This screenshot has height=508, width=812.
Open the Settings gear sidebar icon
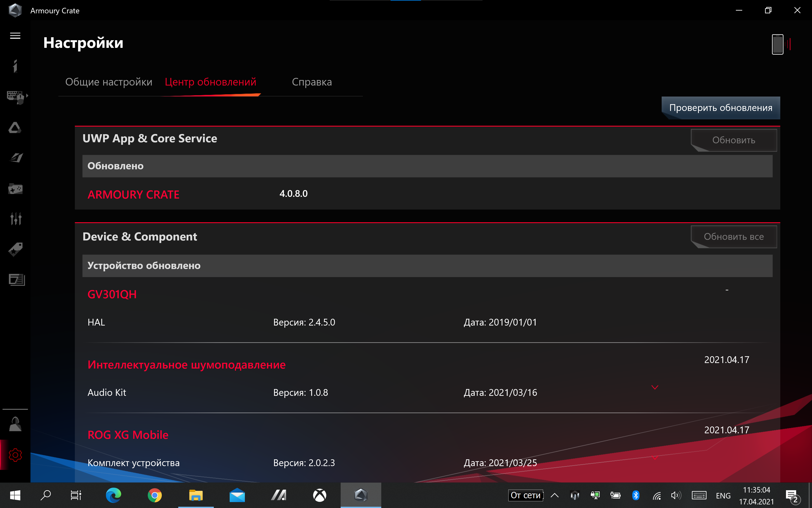(15, 455)
